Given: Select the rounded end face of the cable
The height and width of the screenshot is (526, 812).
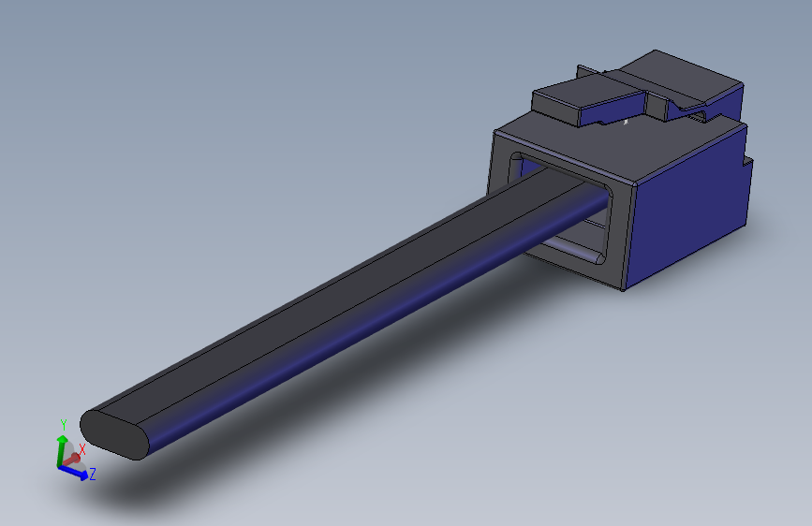Looking at the screenshot, I should pyautogui.click(x=114, y=435).
